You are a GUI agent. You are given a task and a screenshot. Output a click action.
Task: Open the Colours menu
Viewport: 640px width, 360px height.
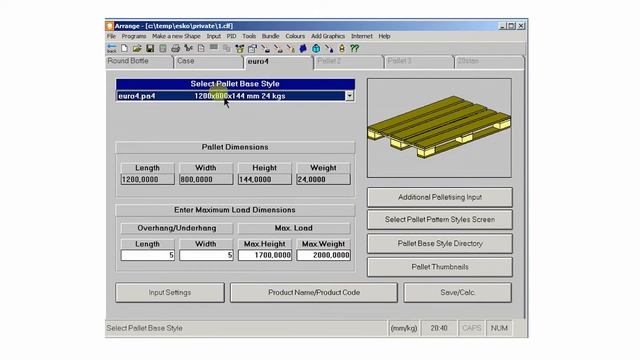[x=295, y=36]
